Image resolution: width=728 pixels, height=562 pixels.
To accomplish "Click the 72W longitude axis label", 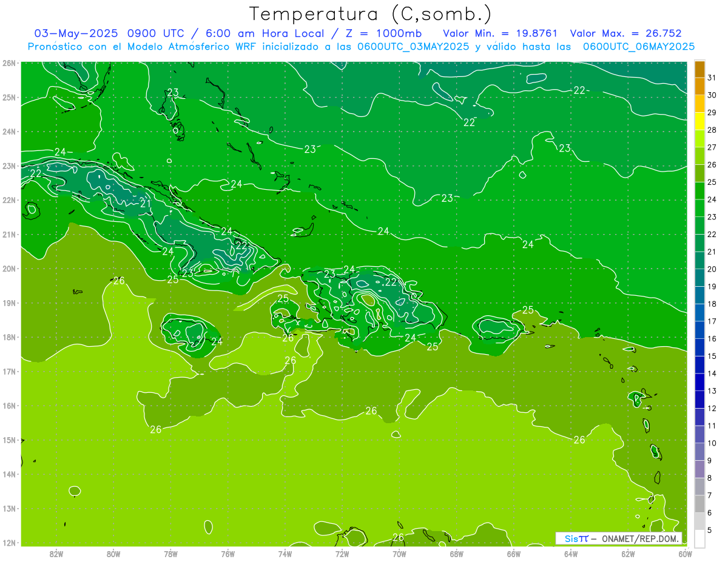I will click(x=342, y=553).
